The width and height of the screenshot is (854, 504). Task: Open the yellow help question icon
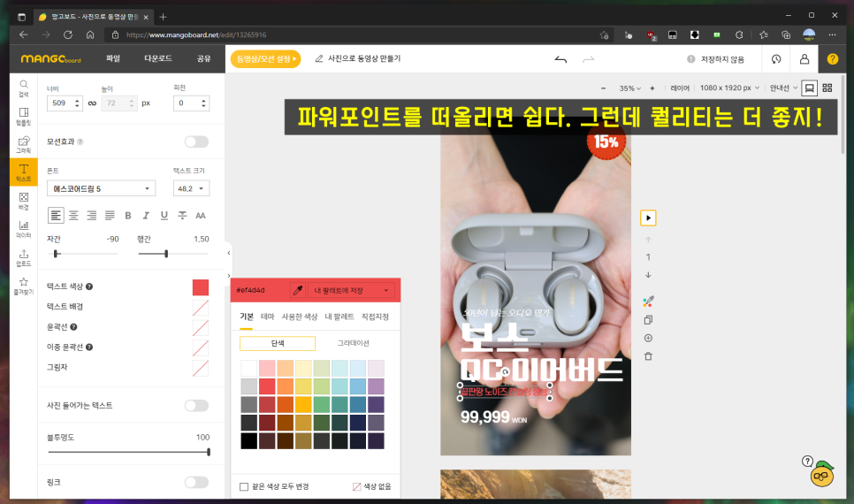tap(832, 59)
